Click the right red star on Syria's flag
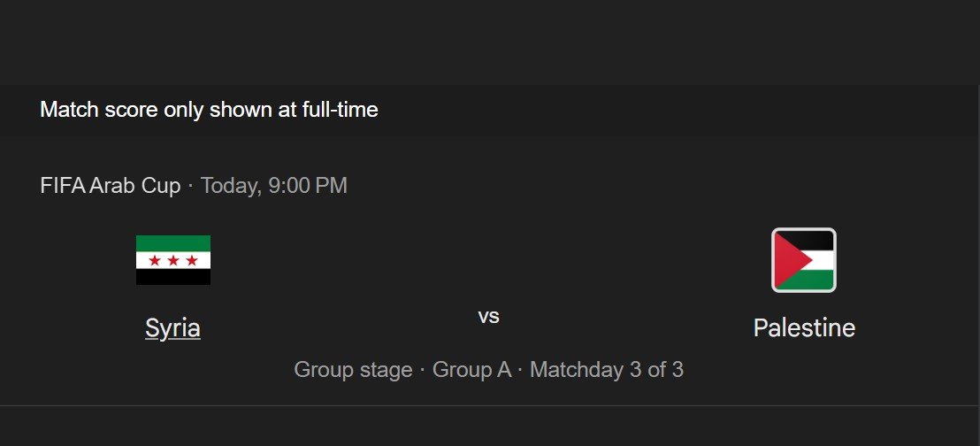 pos(192,260)
